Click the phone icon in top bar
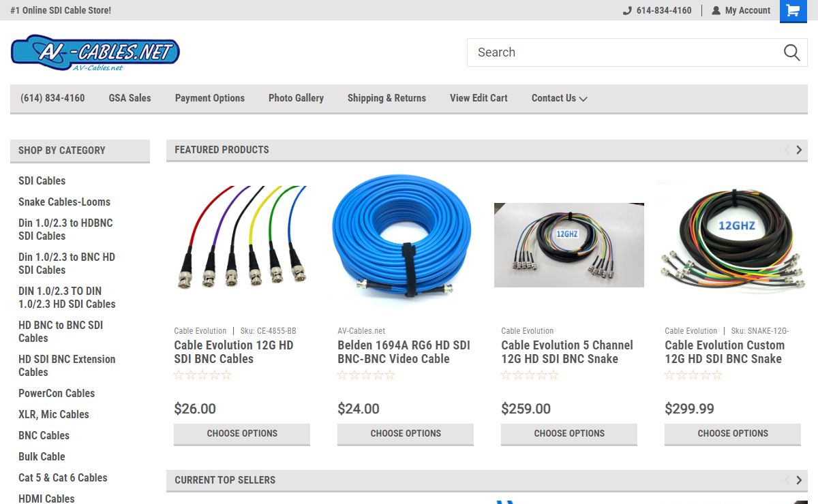 (627, 11)
